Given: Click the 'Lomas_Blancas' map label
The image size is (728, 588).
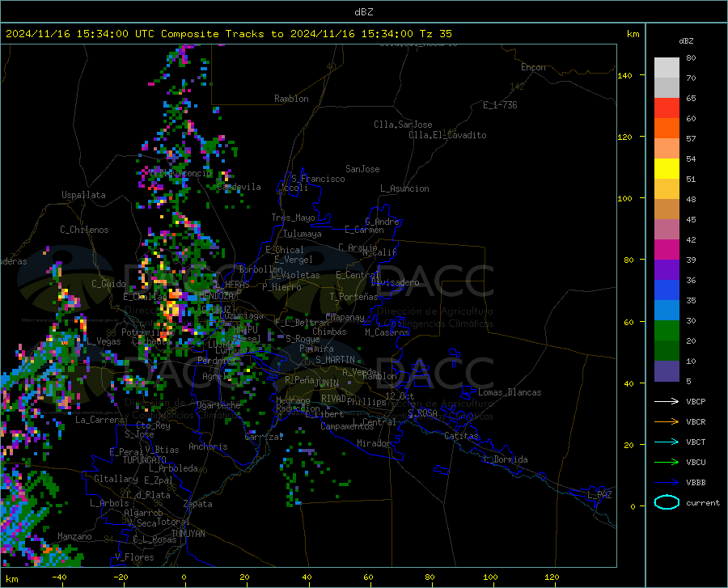Looking at the screenshot, I should (x=510, y=392).
